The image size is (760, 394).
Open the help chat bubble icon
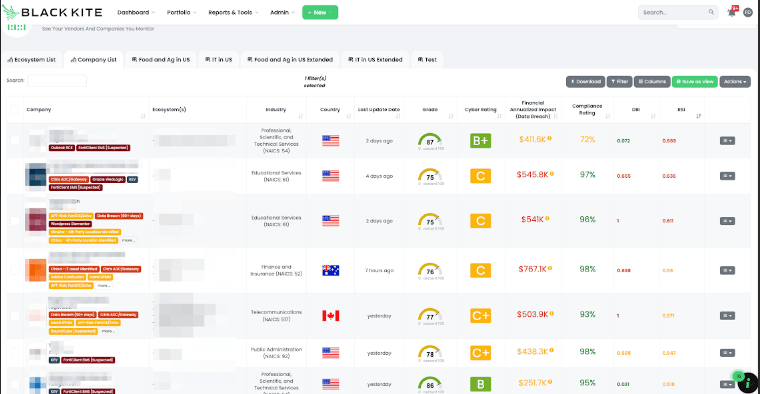pyautogui.click(x=748, y=382)
